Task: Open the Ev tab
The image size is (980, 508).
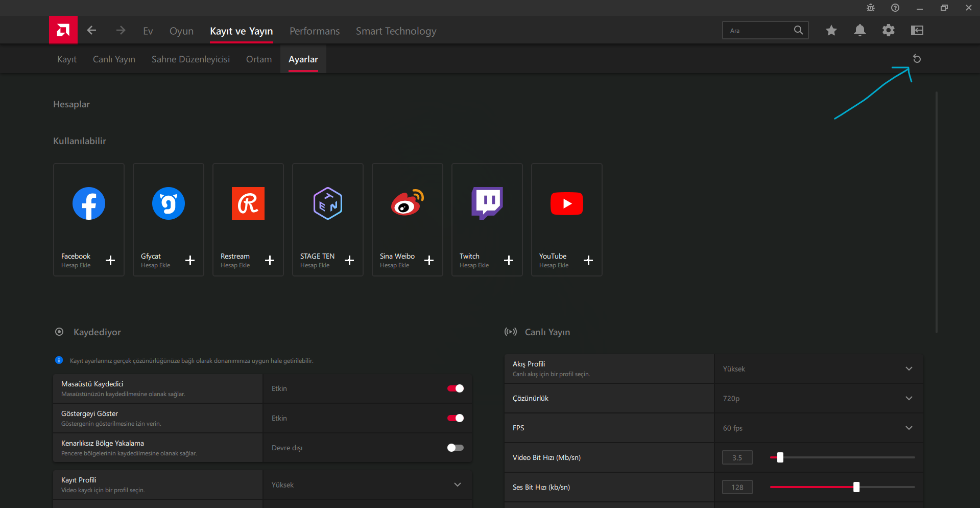Action: click(x=148, y=31)
